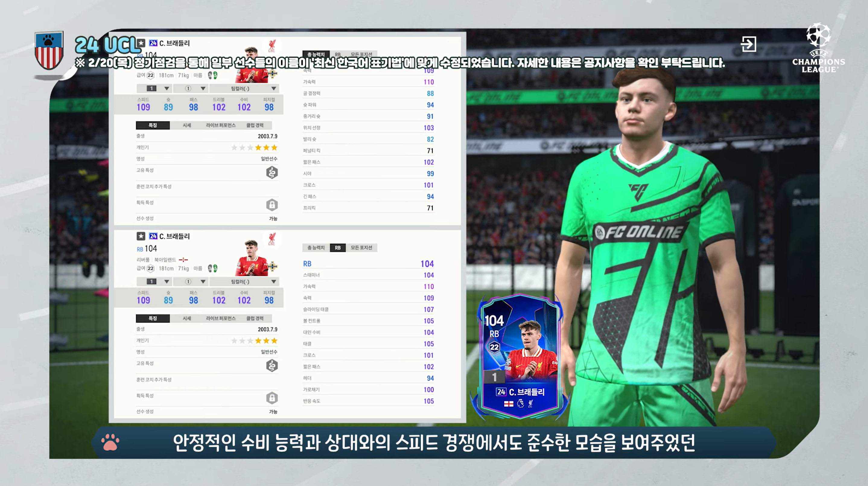Select 모든 포지션 button in lower panel
Screen dimensions: 868x486
361,248
